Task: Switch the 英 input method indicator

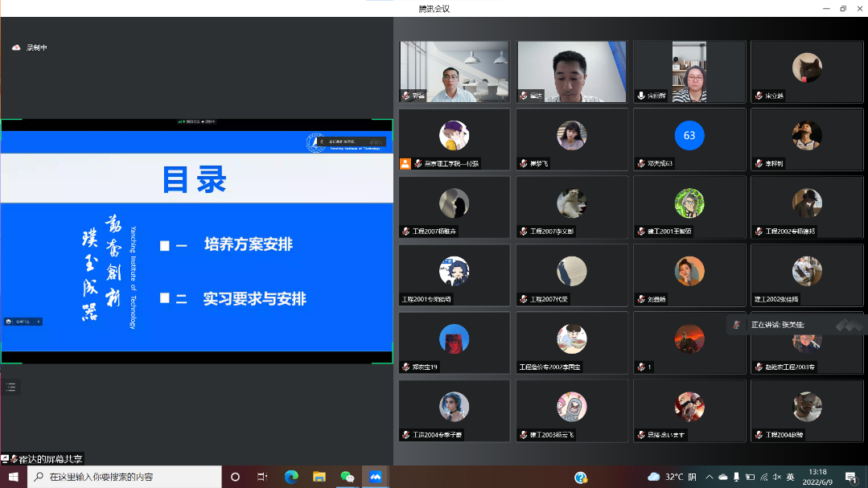Action: [790, 477]
